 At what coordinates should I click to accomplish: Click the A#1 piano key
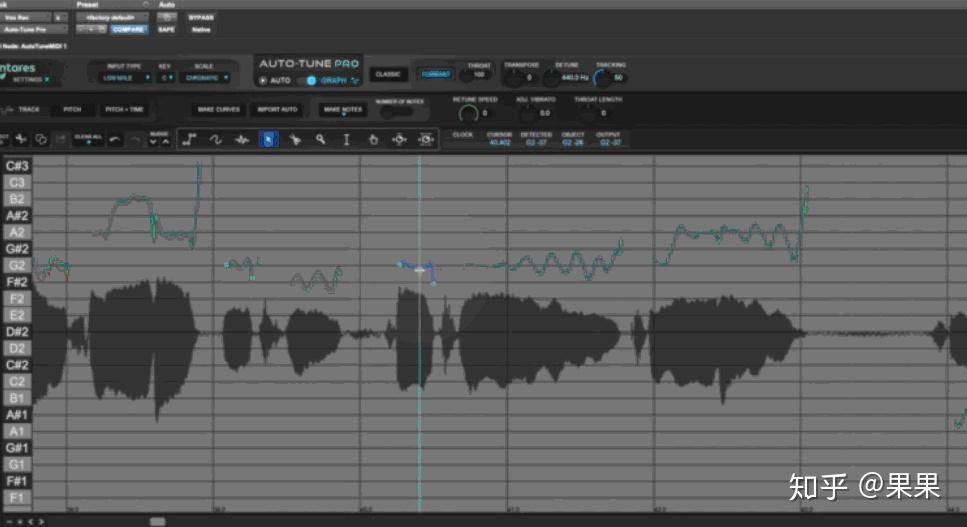coord(17,415)
